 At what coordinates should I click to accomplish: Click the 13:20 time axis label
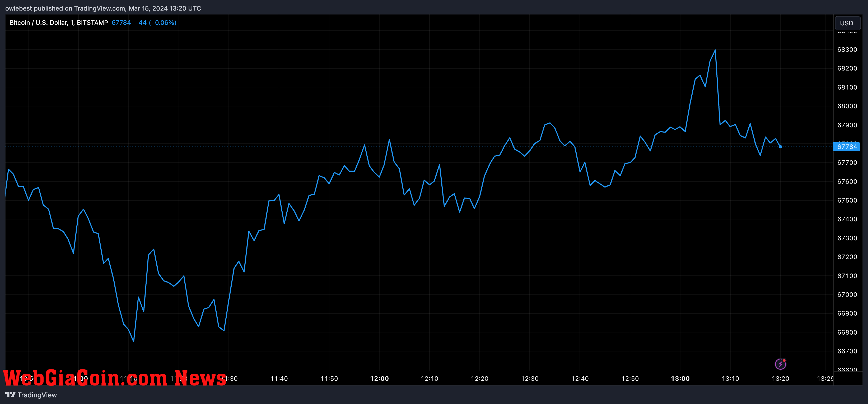point(780,379)
